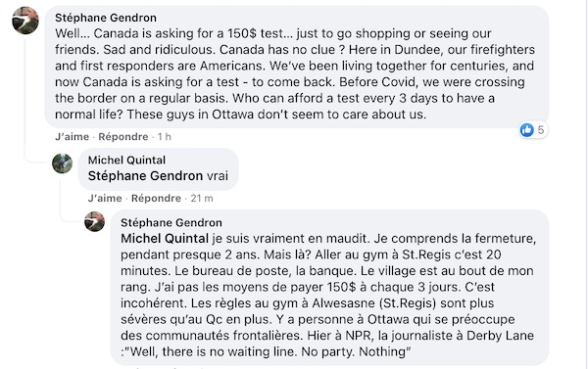
Task: Reply to Michel Quintal's comment via Répondre
Action: point(156,198)
